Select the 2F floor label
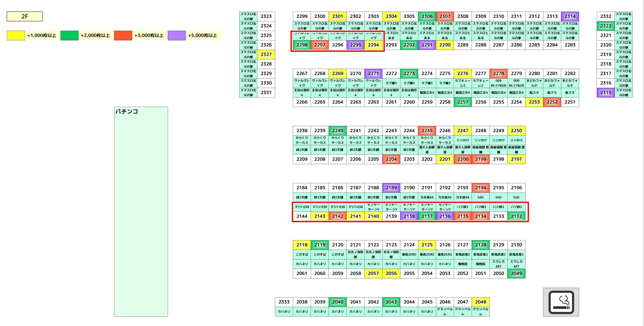 (25, 16)
